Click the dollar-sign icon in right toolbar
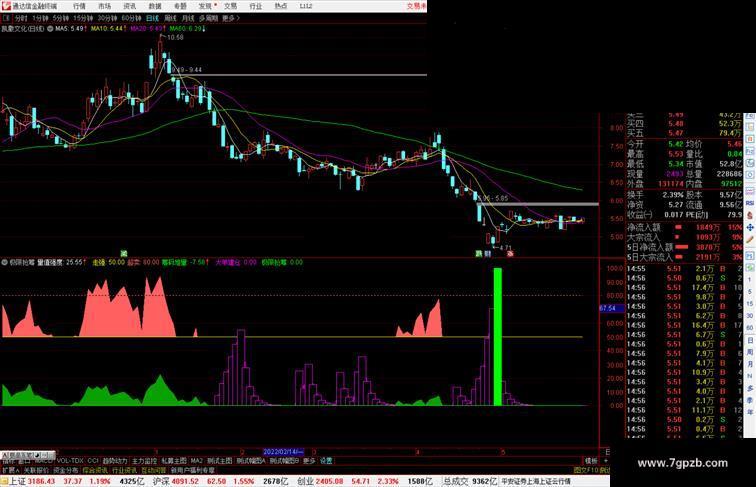The width and height of the screenshot is (756, 487). tap(750, 215)
